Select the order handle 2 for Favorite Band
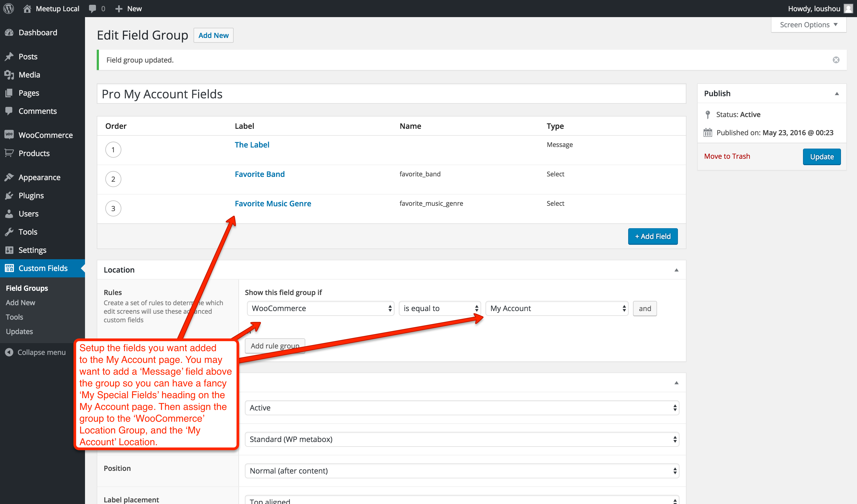 point(113,179)
